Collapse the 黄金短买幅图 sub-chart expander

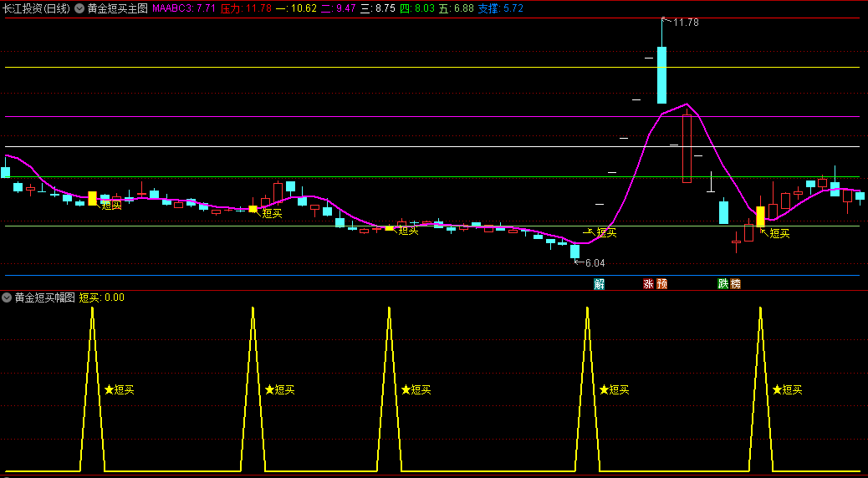[7, 297]
